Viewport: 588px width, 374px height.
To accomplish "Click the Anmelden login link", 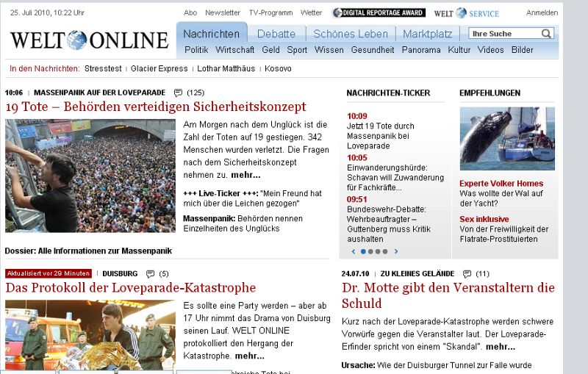I will pos(542,13).
